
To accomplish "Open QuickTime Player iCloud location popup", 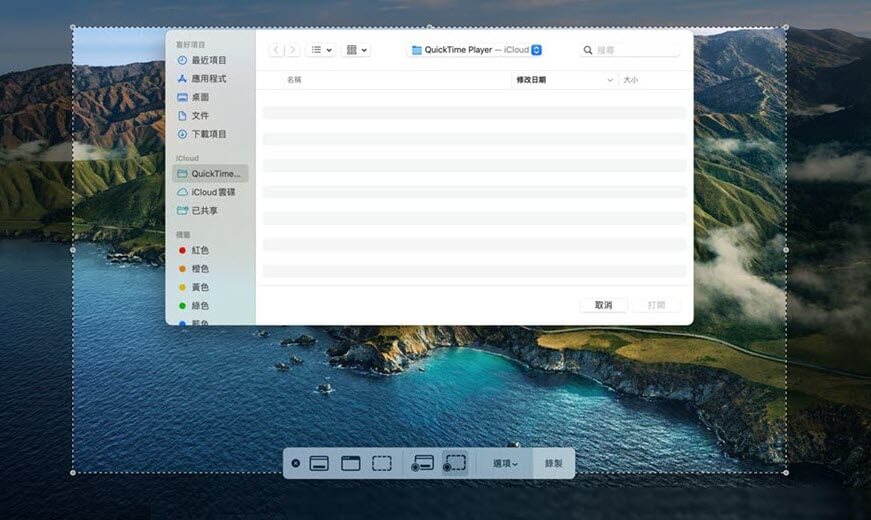I will [477, 50].
